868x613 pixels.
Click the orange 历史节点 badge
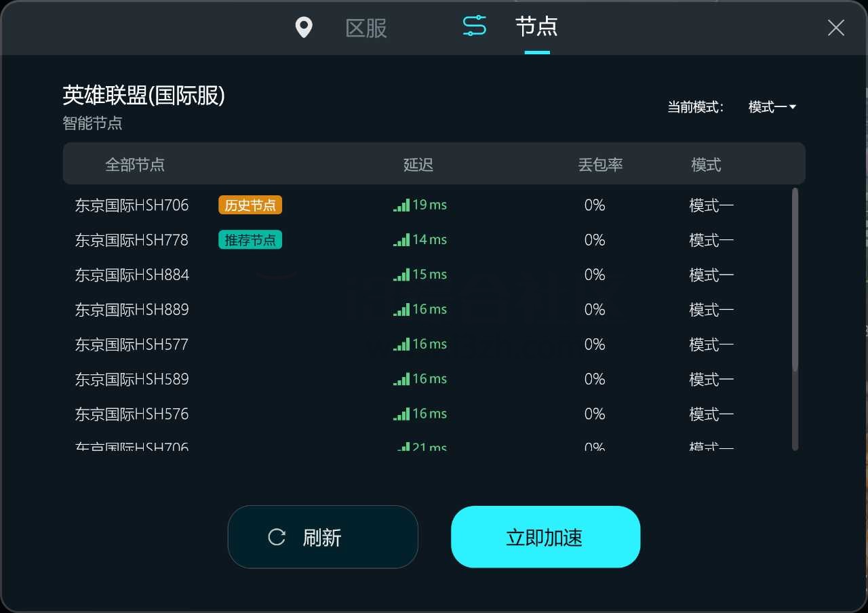[250, 205]
